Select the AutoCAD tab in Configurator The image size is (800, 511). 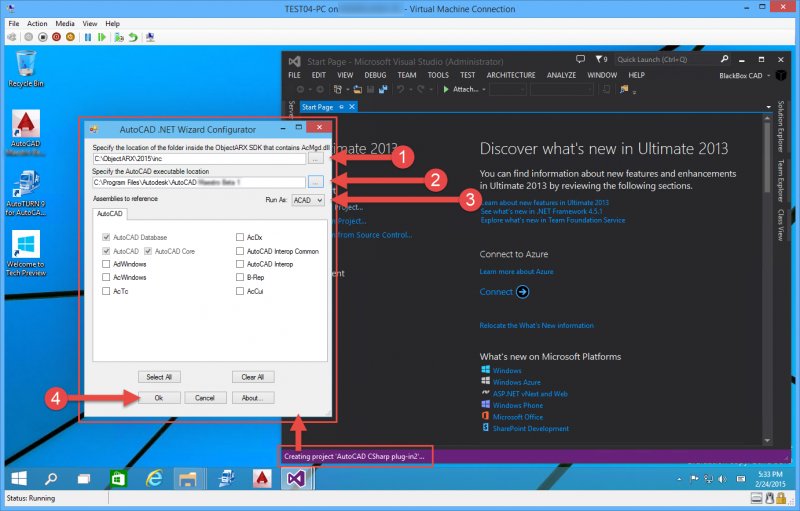pos(110,214)
